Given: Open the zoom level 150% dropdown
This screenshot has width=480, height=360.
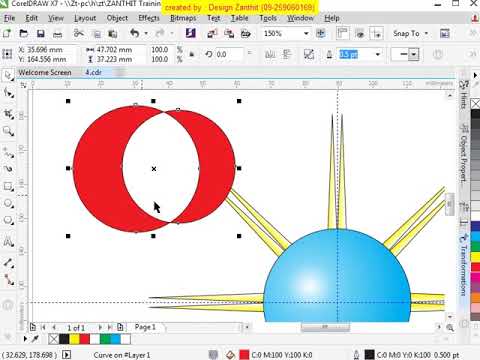Looking at the screenshot, I should point(306,33).
